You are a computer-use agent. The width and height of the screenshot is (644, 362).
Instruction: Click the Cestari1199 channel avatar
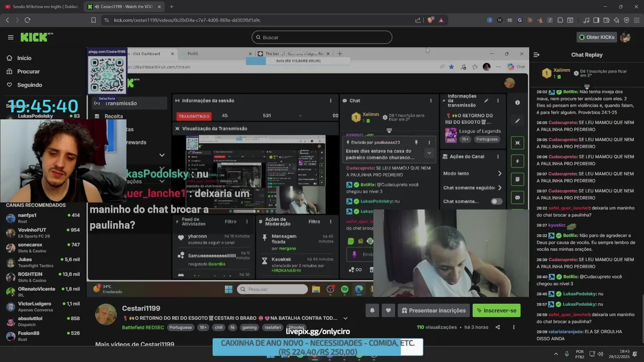[x=106, y=315]
